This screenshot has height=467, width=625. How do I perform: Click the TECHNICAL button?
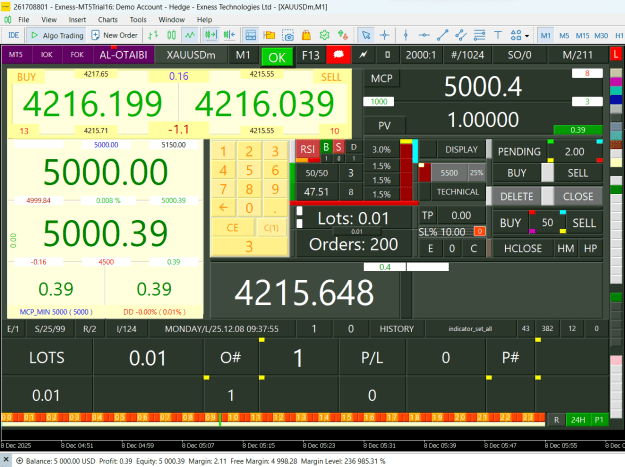tap(458, 192)
